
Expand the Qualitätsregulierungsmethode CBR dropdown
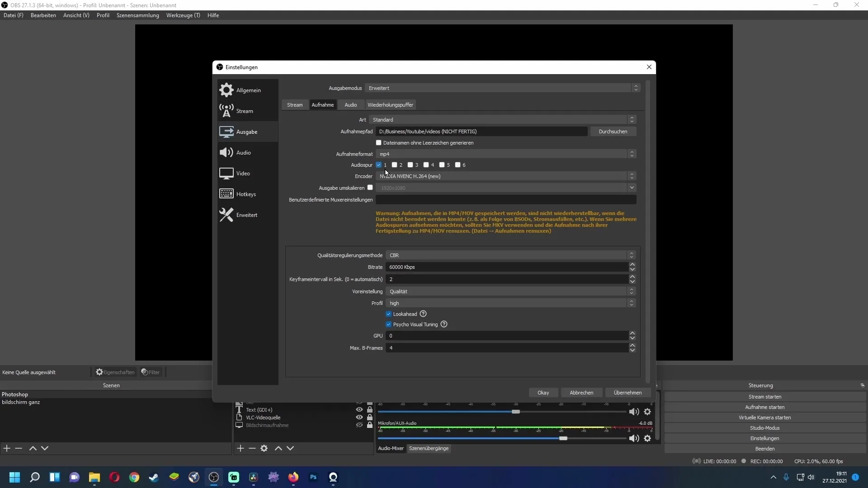(631, 255)
